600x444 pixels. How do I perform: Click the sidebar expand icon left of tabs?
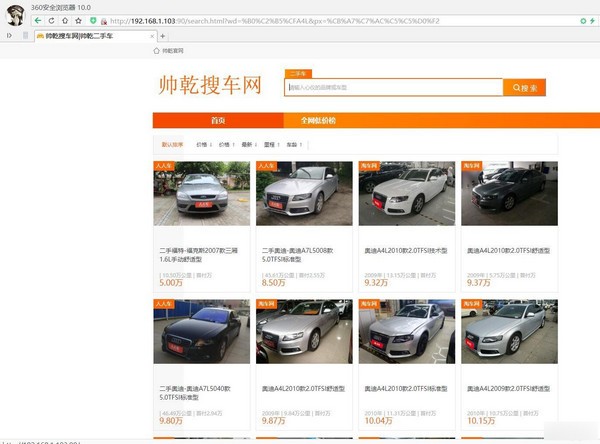point(9,35)
